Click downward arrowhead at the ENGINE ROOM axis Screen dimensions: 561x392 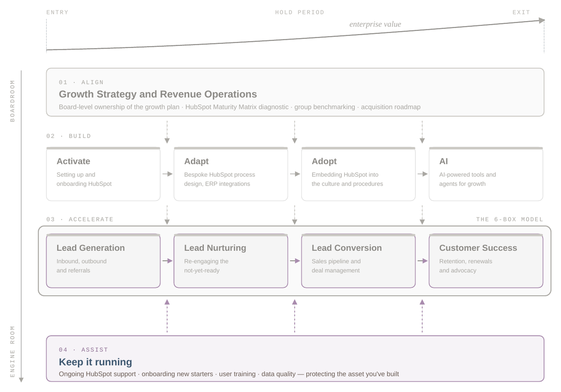click(21, 380)
